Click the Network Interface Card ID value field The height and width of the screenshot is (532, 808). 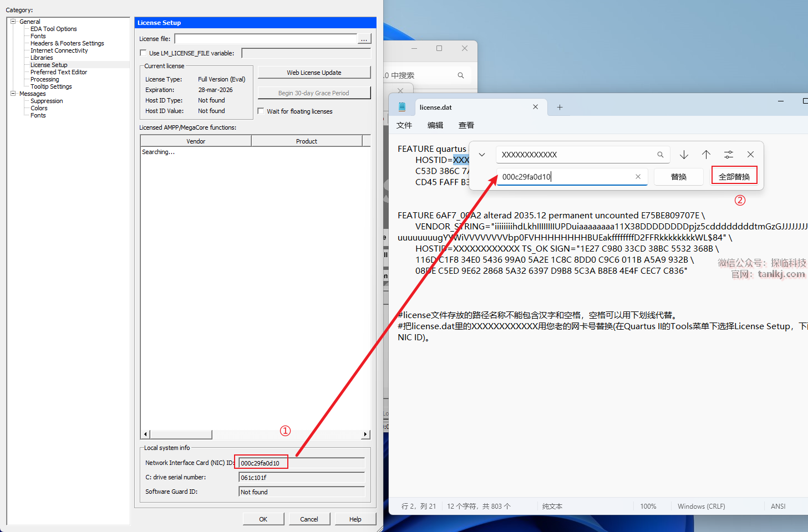[302, 463]
